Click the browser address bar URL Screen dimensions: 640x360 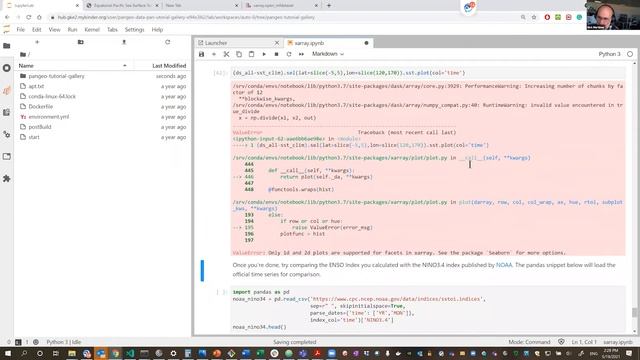(186, 17)
